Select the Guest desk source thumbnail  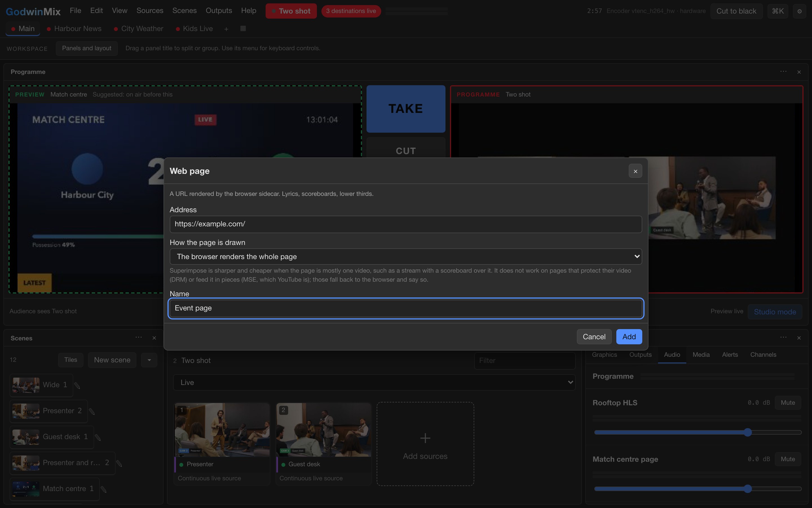[x=323, y=430]
